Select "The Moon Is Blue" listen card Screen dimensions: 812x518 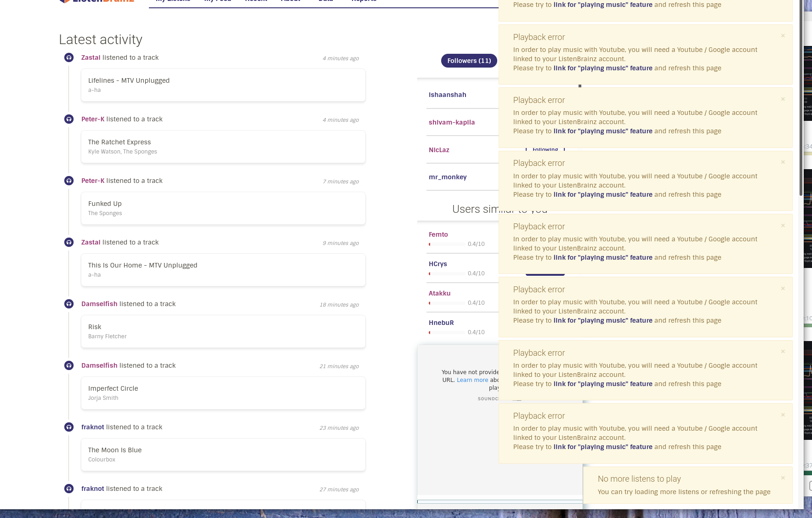point(223,455)
